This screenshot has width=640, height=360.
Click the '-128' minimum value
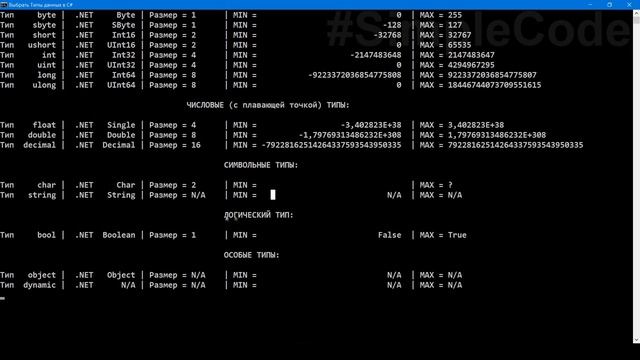click(392, 25)
